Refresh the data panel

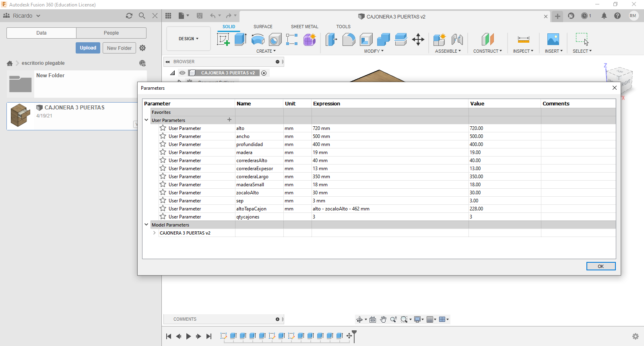click(129, 16)
